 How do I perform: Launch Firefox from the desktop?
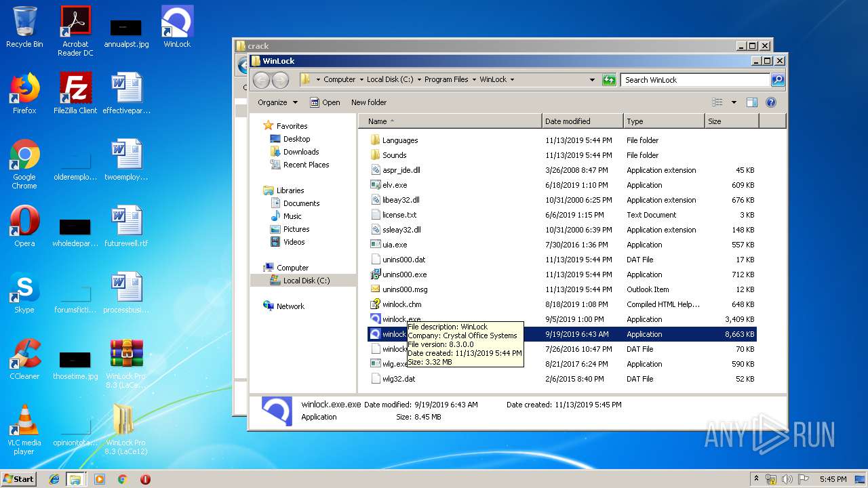point(24,94)
